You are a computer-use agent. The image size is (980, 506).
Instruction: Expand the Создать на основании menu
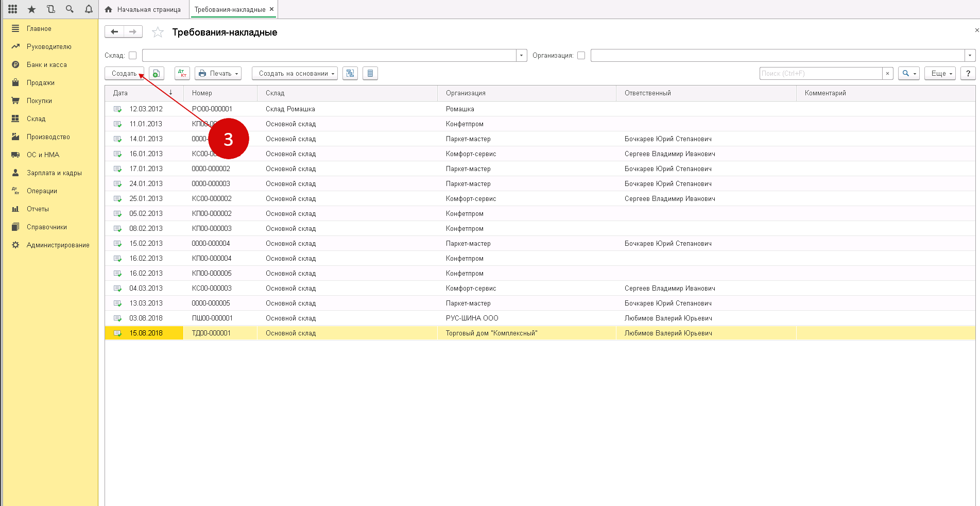tap(295, 74)
